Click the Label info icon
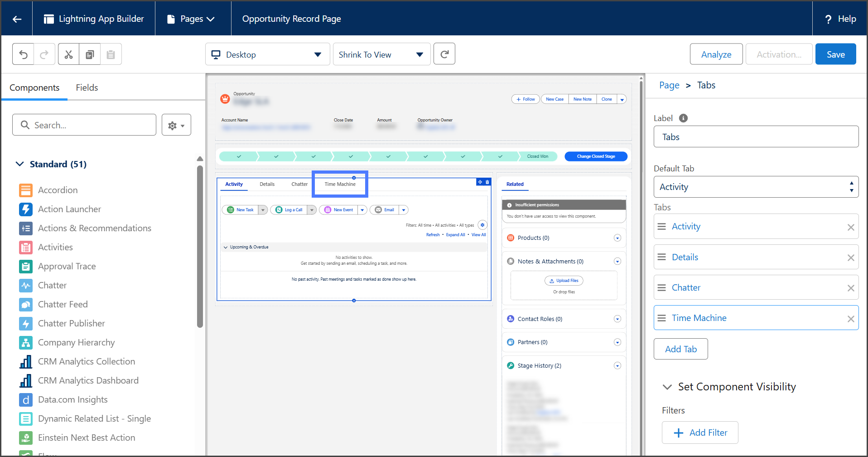Image resolution: width=868 pixels, height=457 pixels. [683, 118]
